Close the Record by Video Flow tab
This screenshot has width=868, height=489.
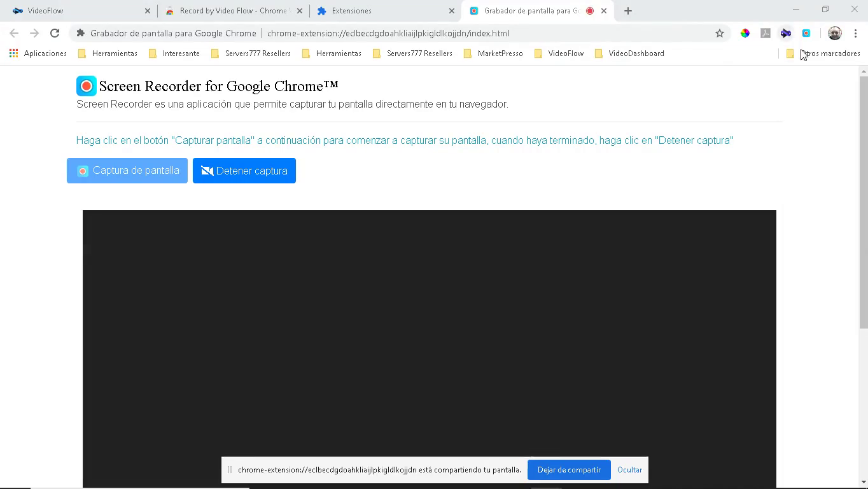tap(300, 11)
